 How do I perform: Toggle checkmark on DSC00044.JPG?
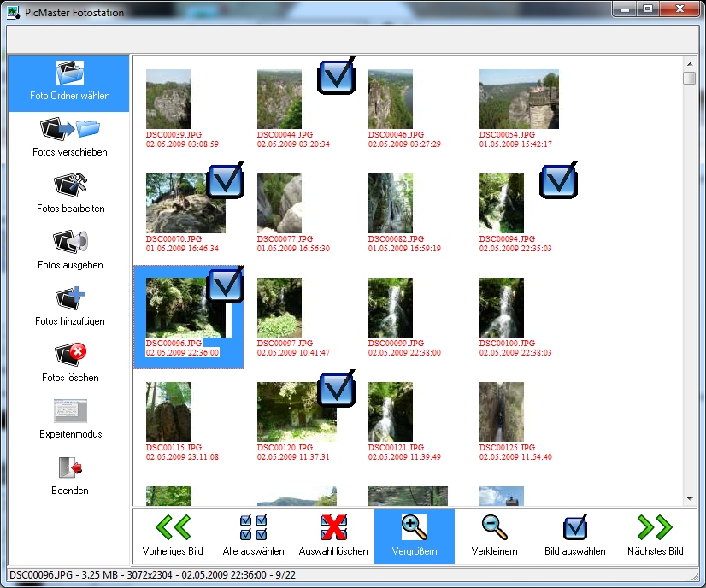[337, 76]
